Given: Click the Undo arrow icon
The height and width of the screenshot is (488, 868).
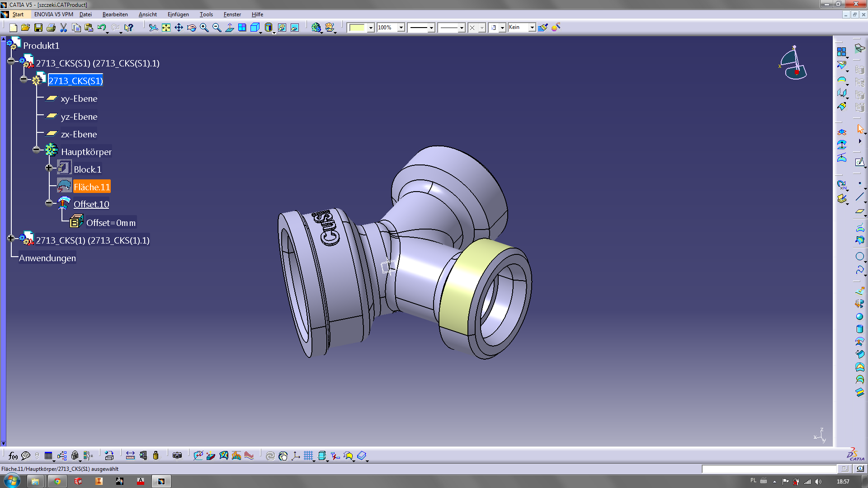Looking at the screenshot, I should point(102,28).
